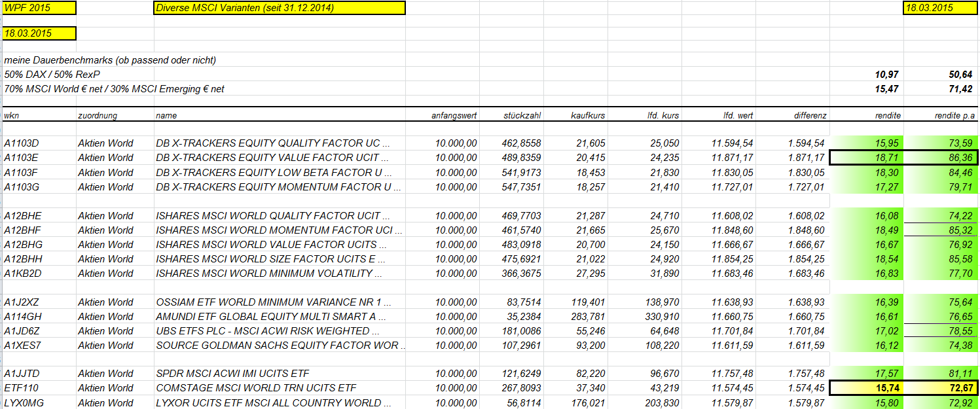The image size is (980, 409).
Task: Click the differenz column header
Action: tap(810, 116)
